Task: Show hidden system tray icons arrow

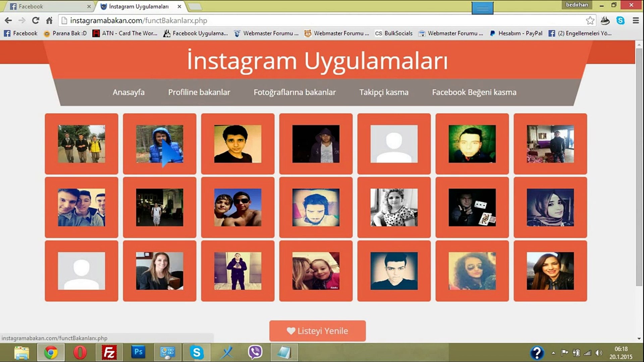Action: coord(553,353)
